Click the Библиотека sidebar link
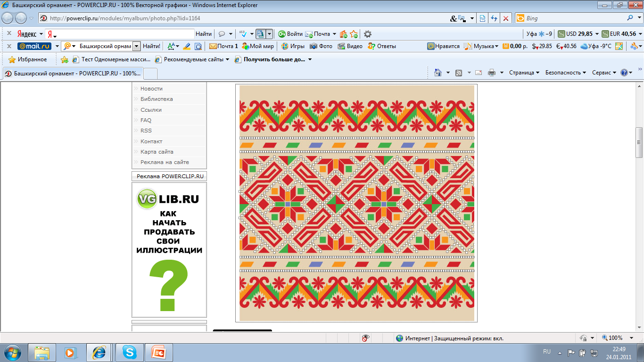This screenshot has height=362, width=644. [x=157, y=99]
